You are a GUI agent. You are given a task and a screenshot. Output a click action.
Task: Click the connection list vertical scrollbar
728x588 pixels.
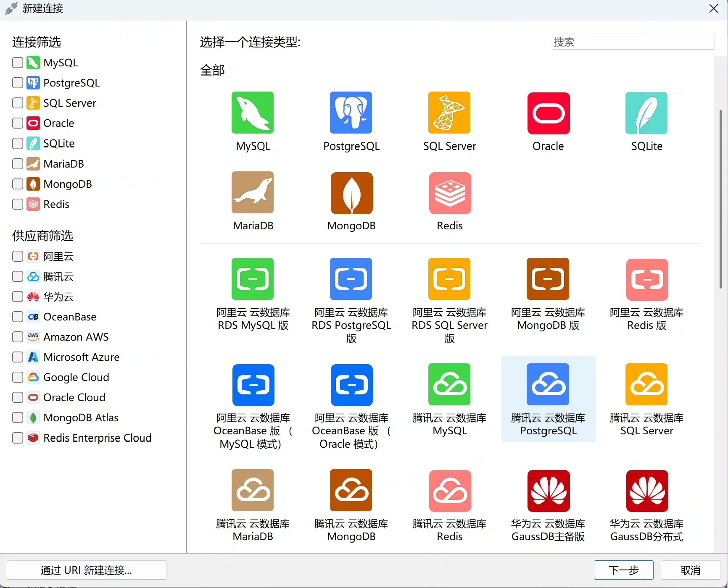[720, 199]
